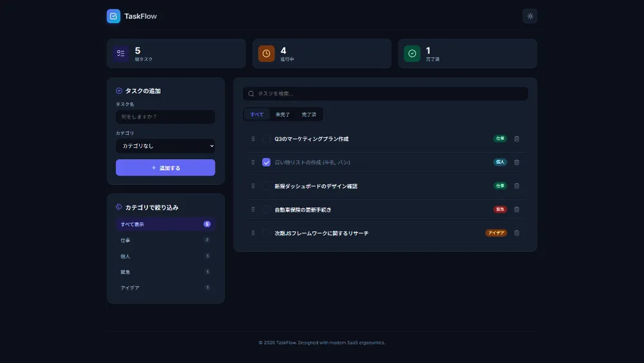Click the TaskFlow title text

pos(140,16)
